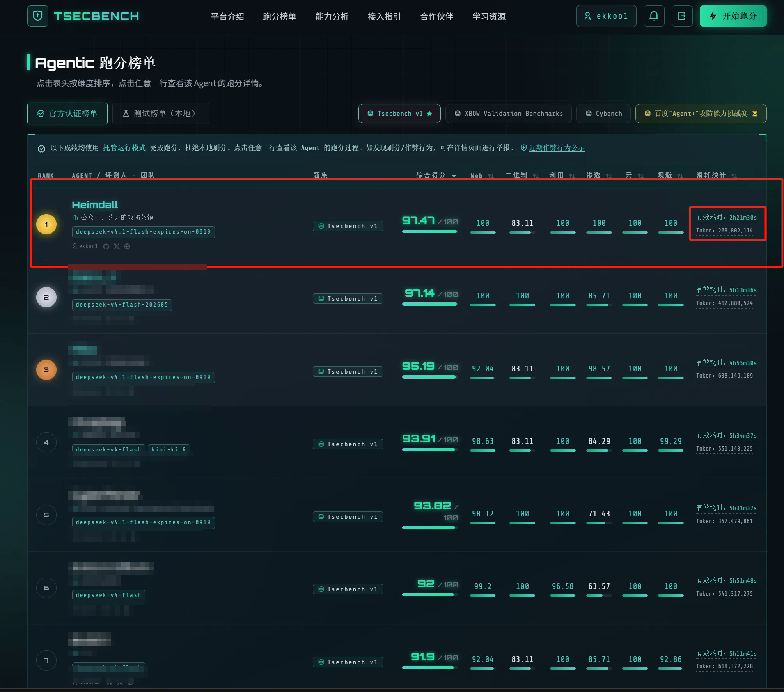Click the progress bar under 97.14

430,304
